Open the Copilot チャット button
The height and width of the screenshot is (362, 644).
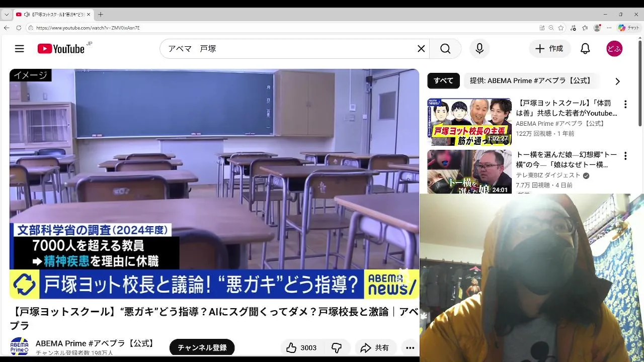629,28
